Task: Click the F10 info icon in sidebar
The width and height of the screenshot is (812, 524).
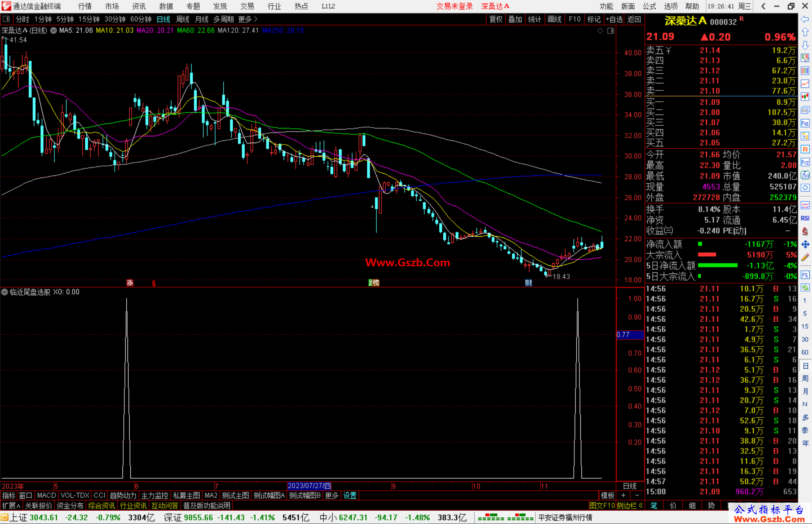Action: click(x=805, y=123)
